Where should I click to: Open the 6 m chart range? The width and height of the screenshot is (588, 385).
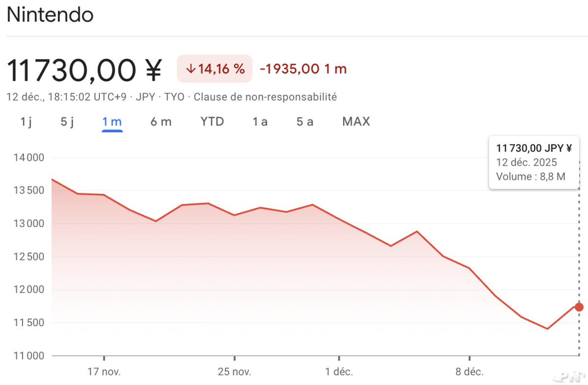coord(161,122)
